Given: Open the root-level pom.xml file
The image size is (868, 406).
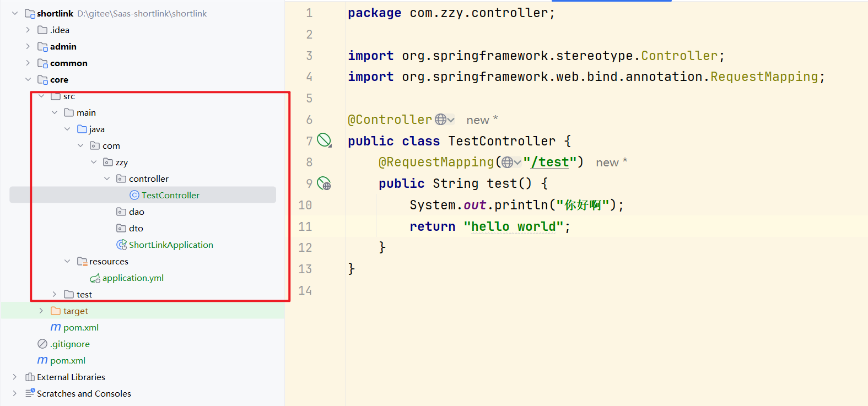Looking at the screenshot, I should [x=68, y=360].
